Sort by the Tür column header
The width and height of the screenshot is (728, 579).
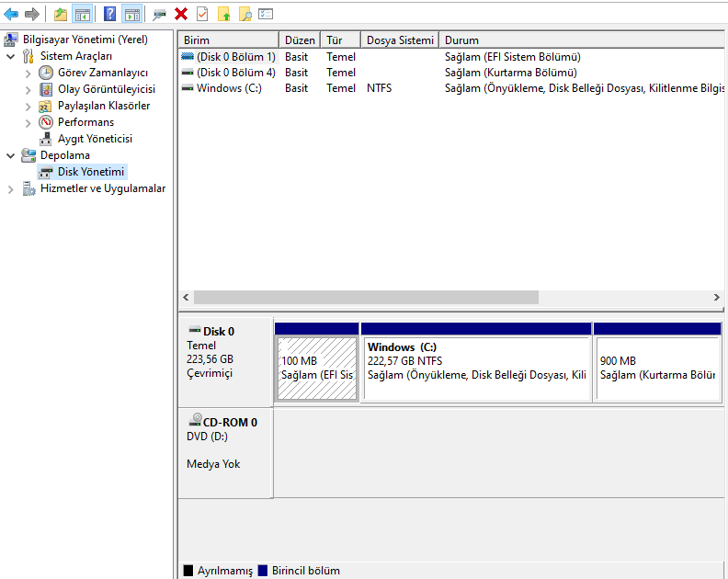coord(340,40)
